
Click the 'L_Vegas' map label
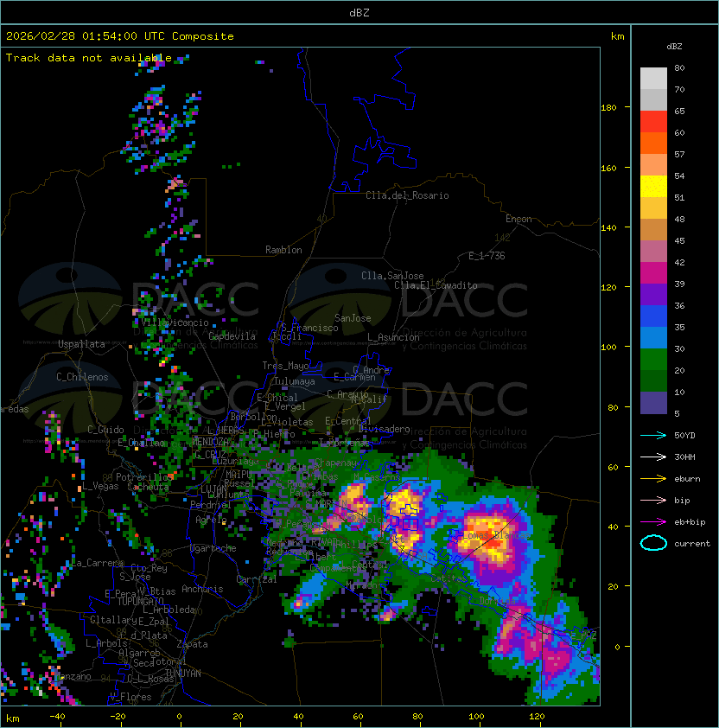coord(100,486)
